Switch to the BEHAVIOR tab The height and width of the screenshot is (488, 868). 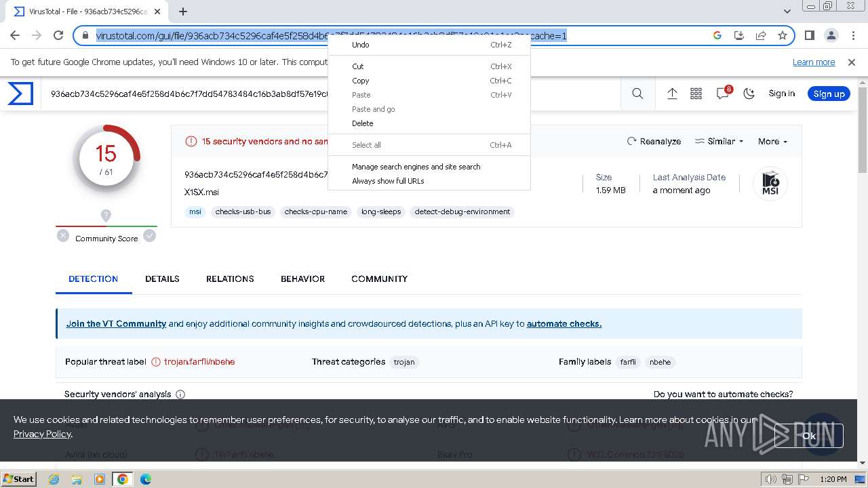[302, 279]
